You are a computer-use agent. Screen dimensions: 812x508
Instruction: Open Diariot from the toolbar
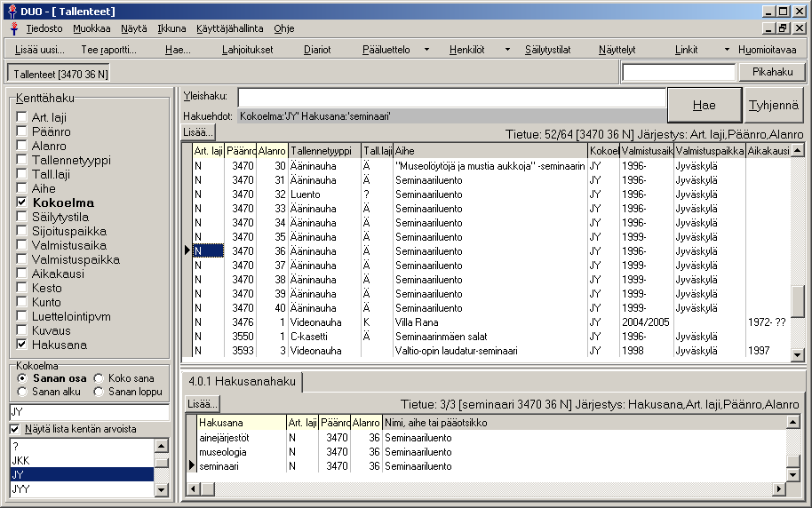pyautogui.click(x=317, y=50)
